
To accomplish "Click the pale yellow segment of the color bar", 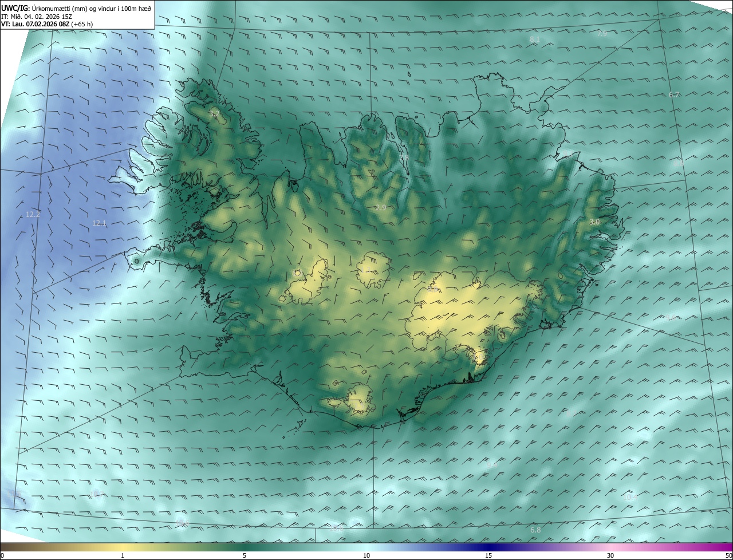I will [x=123, y=547].
